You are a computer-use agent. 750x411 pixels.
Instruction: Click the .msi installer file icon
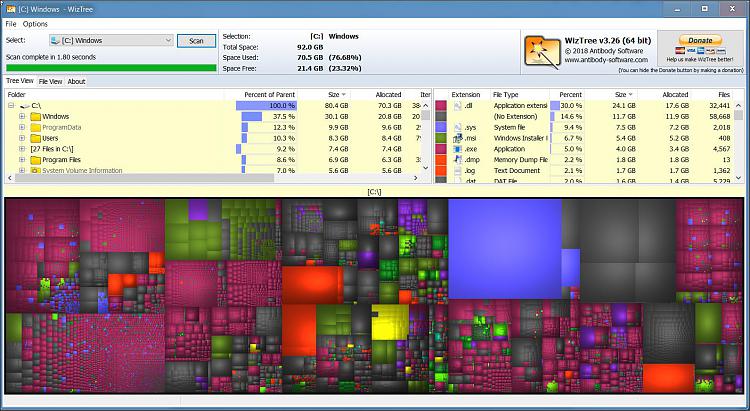[x=458, y=138]
